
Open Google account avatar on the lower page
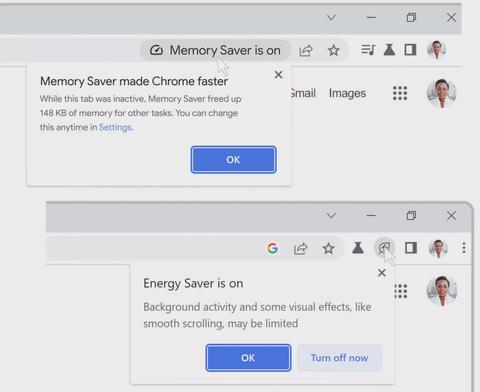pyautogui.click(x=442, y=291)
